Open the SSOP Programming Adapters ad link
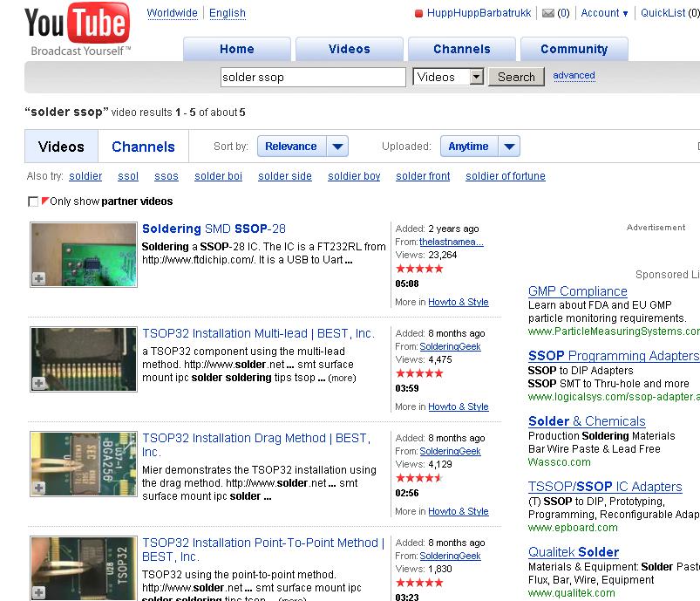The height and width of the screenshot is (601, 700). (614, 356)
